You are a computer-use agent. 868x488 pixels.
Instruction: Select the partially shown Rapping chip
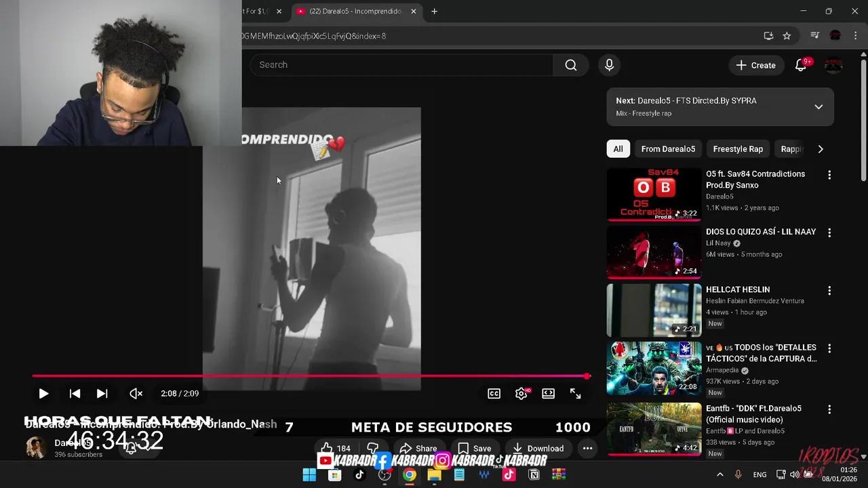791,149
